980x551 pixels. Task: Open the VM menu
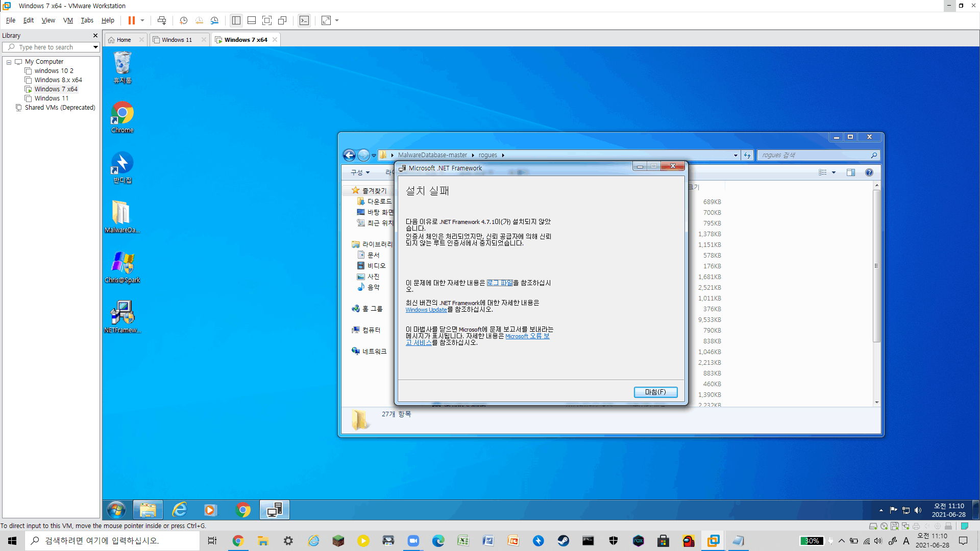[x=68, y=20]
